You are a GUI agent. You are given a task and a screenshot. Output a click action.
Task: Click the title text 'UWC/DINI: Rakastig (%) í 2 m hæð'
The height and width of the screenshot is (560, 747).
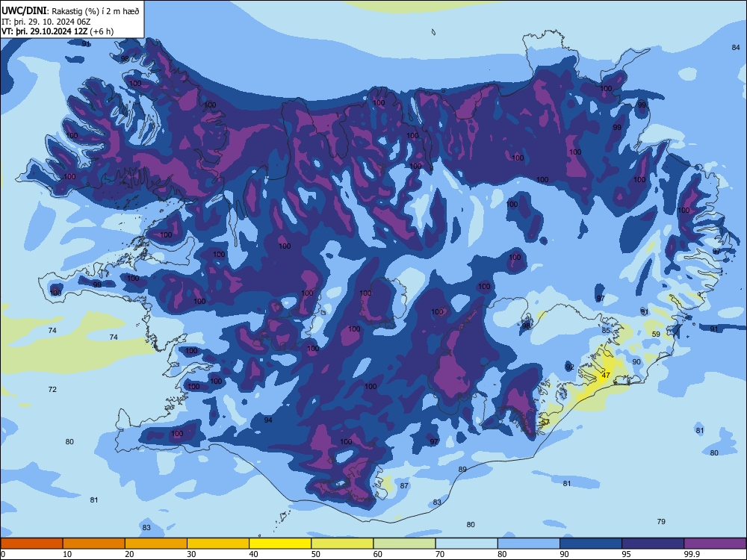pos(70,11)
